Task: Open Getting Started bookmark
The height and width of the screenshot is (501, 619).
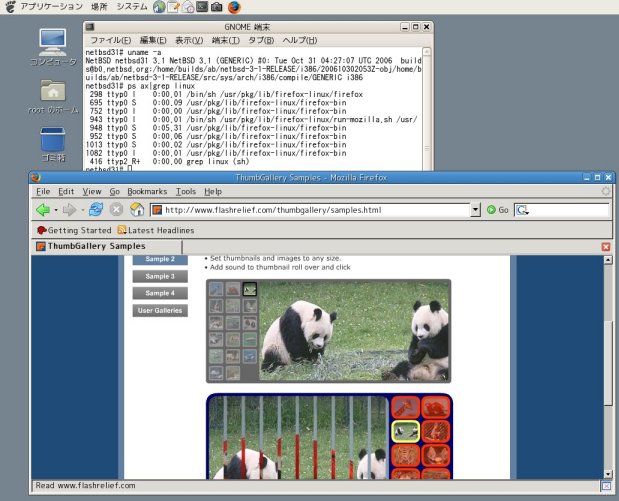Action: point(74,230)
